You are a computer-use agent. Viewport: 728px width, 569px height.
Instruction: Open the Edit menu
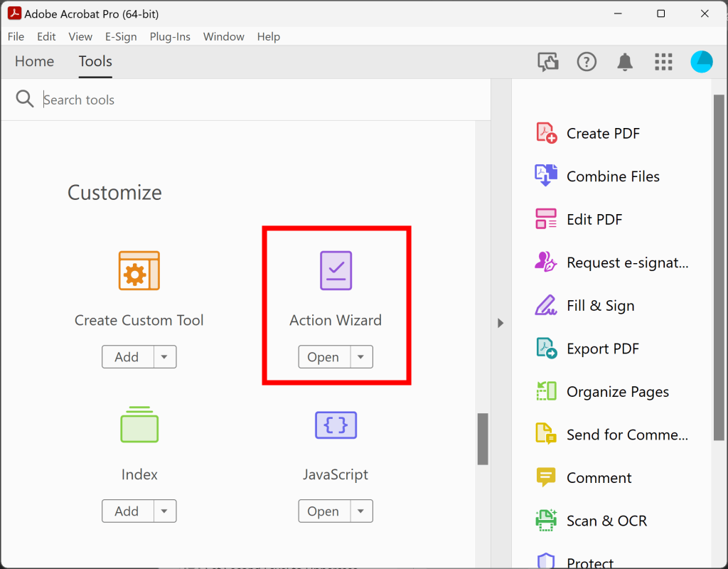pyautogui.click(x=46, y=37)
